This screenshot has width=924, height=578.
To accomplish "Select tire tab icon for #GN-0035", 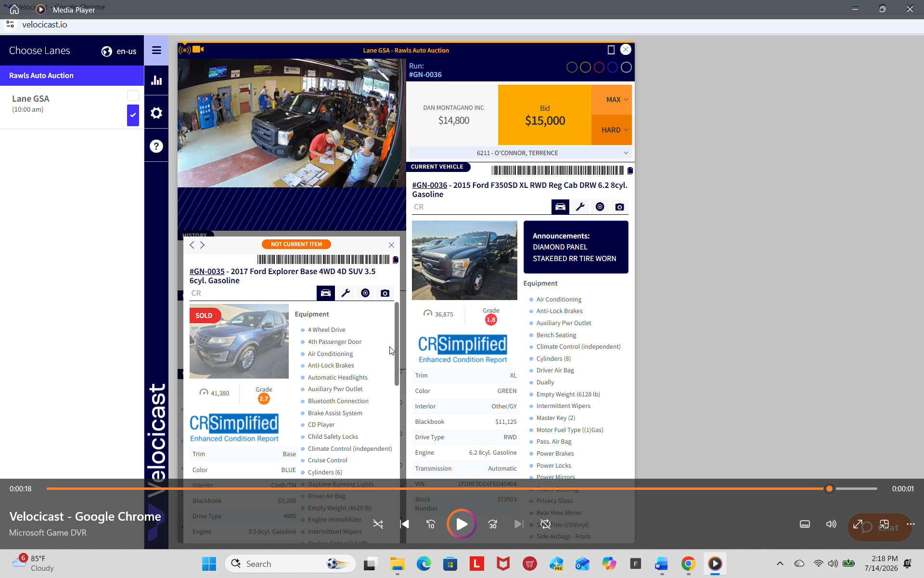I will 365,293.
